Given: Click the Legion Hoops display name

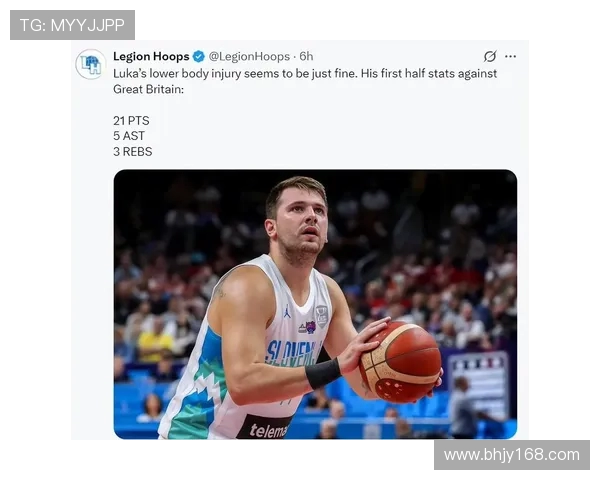Looking at the screenshot, I should click(151, 56).
